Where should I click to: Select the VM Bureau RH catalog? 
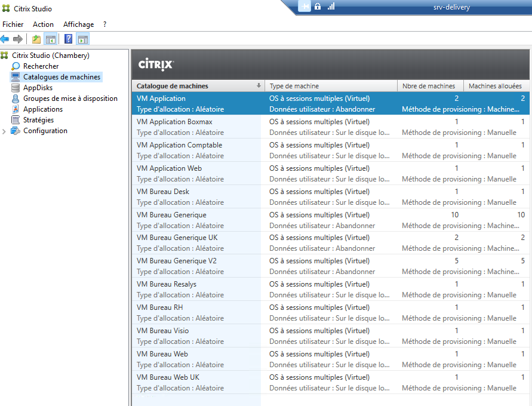point(331,313)
